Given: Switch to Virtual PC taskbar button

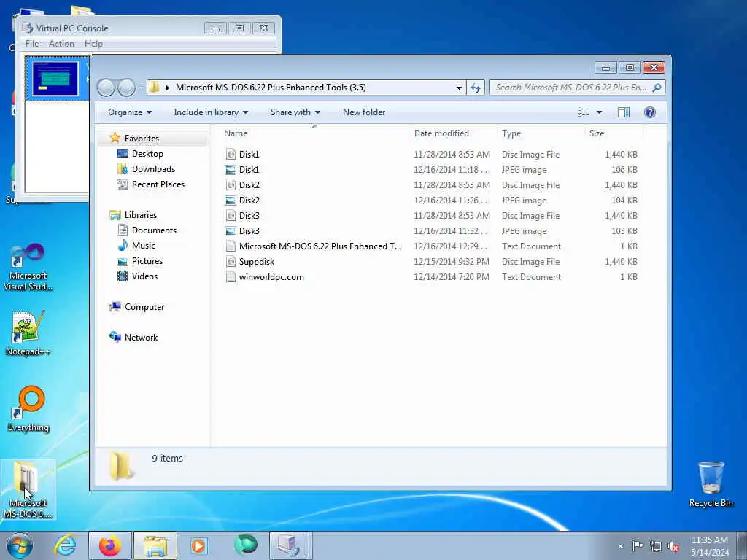Looking at the screenshot, I should click(289, 545).
